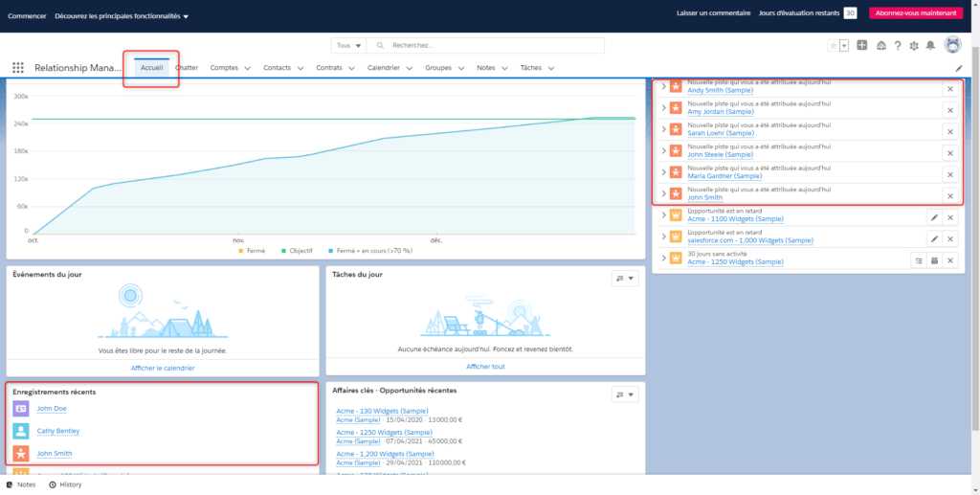The image size is (980, 495).
Task: Open the Affaires clés filter dropdown
Action: 625,394
